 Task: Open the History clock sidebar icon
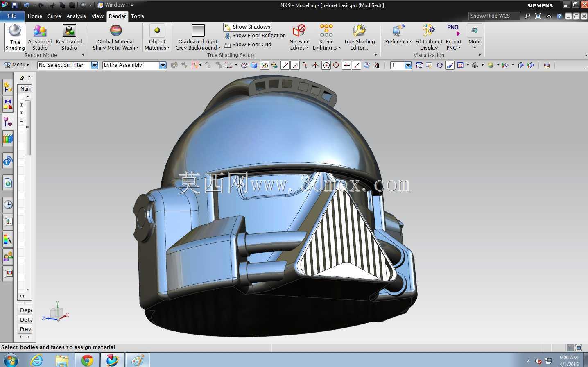pyautogui.click(x=8, y=204)
